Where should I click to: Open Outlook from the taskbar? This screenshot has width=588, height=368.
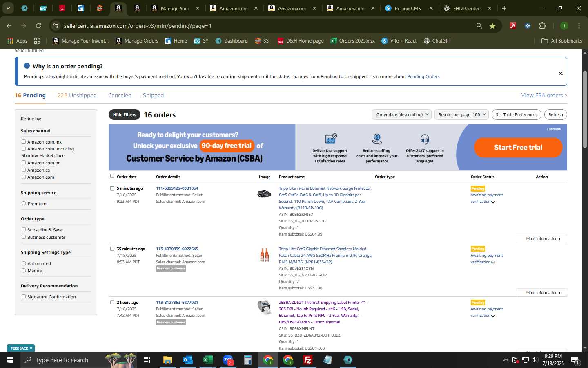(187, 360)
